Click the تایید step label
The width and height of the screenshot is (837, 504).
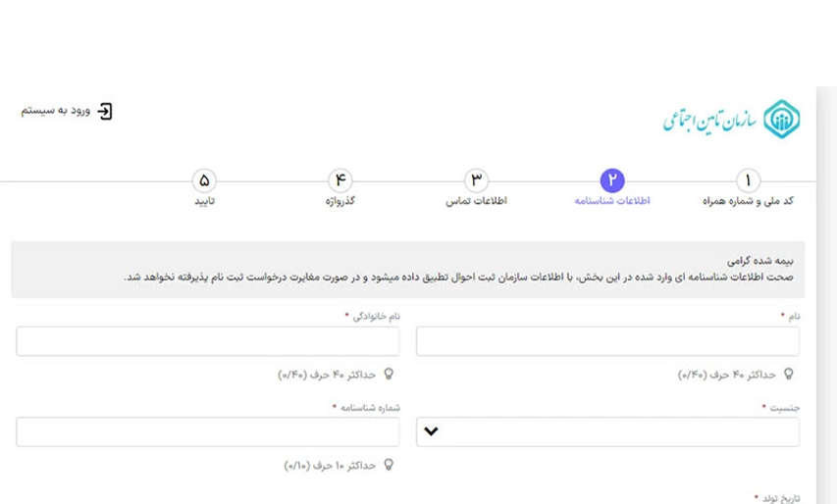204,201
